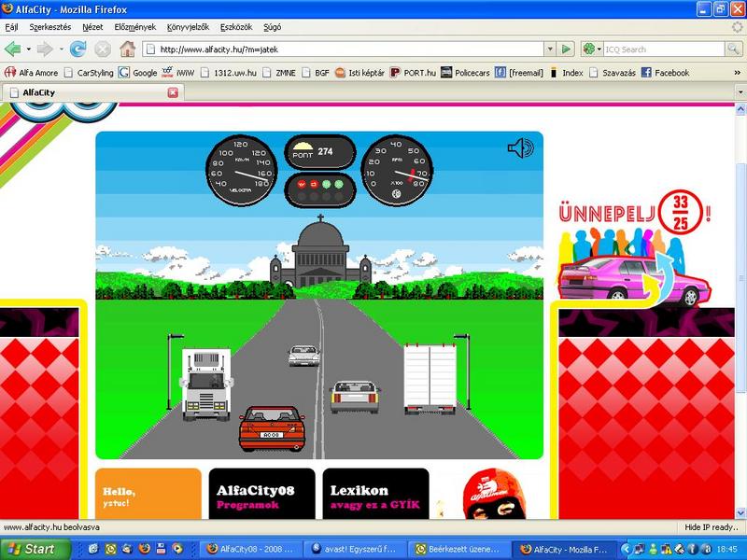Click the Hello ystuc! orange tile
Screen dimensions: 747x560
click(x=148, y=494)
